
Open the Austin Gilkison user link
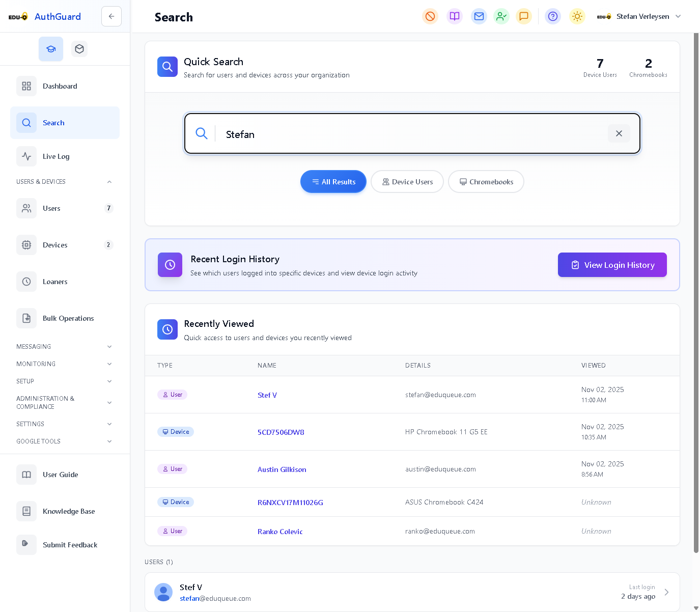[x=282, y=469]
